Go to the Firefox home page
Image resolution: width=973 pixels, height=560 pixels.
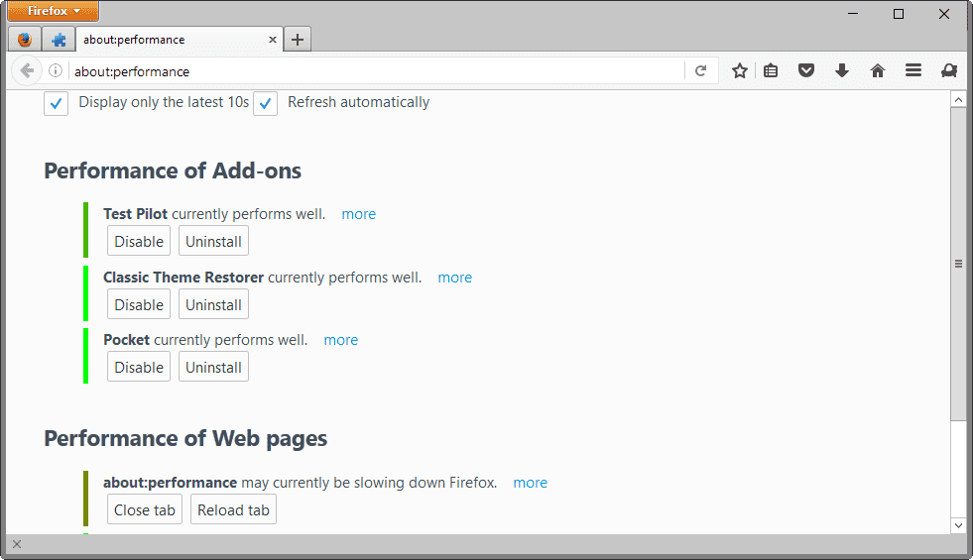878,70
